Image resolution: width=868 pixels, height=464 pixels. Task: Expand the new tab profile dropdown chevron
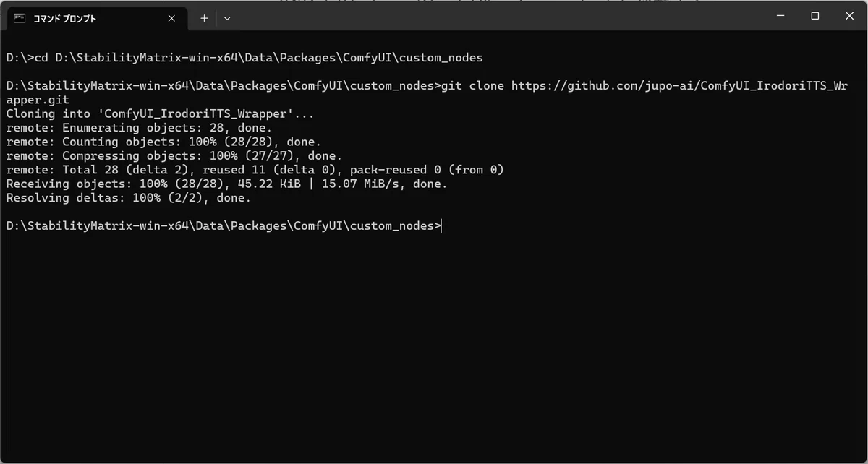coord(227,18)
